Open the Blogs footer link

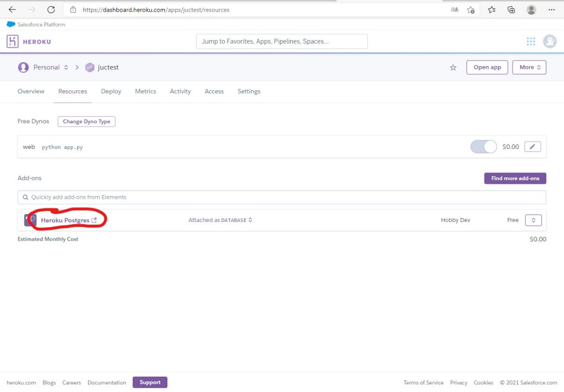[49, 383]
